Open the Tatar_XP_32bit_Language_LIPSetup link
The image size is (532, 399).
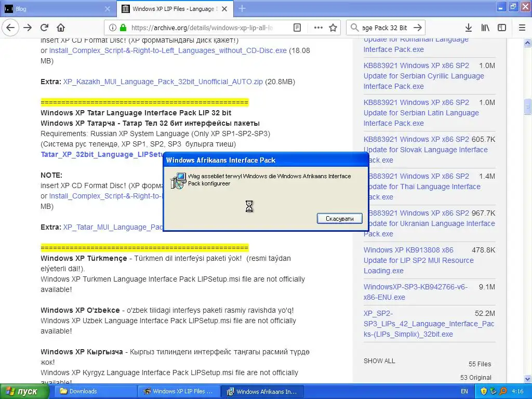pos(102,154)
